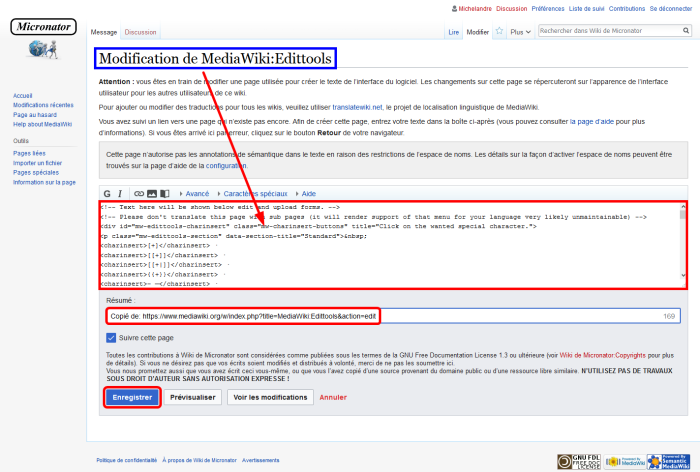Click the Semantic MediaWiki badge
Screen dimensions: 700x472
(668, 461)
